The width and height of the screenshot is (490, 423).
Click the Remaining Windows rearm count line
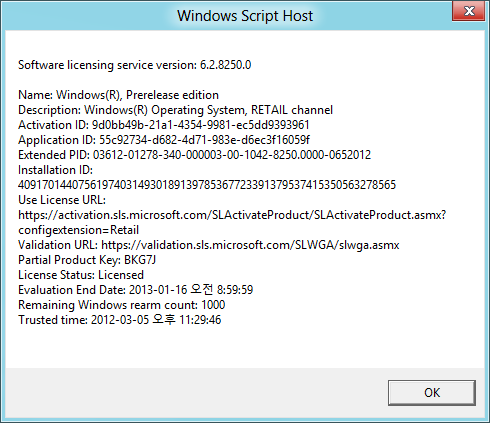(x=122, y=305)
